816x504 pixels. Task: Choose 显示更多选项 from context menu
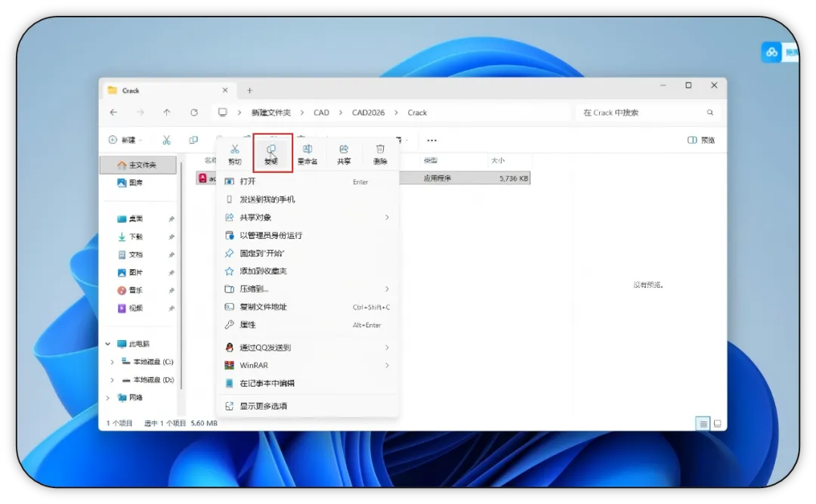tap(308, 406)
